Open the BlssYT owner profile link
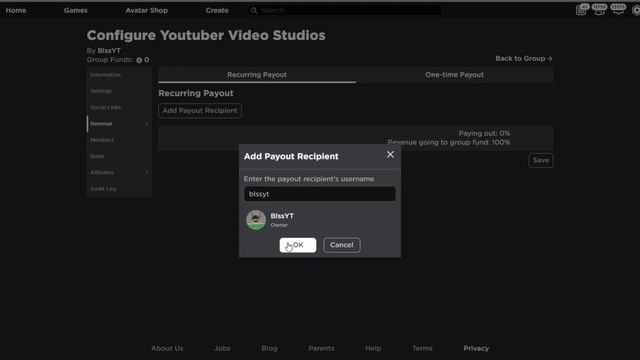This screenshot has height=360, width=640. click(x=109, y=51)
